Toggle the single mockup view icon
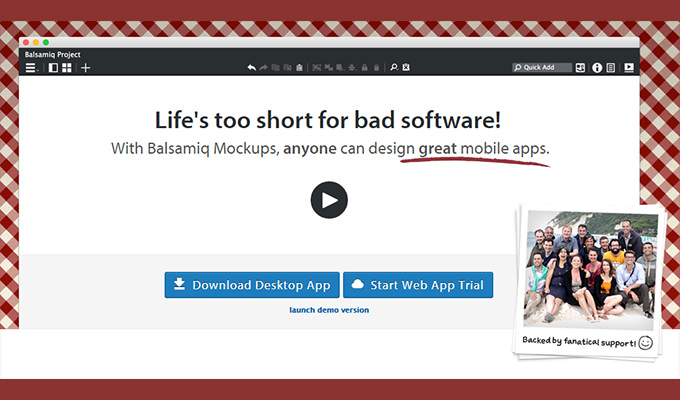The width and height of the screenshot is (680, 400). tap(53, 68)
